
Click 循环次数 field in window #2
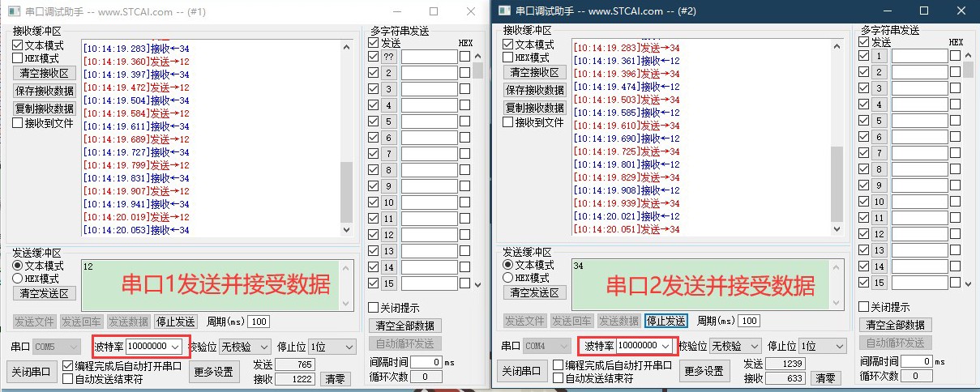click(917, 376)
